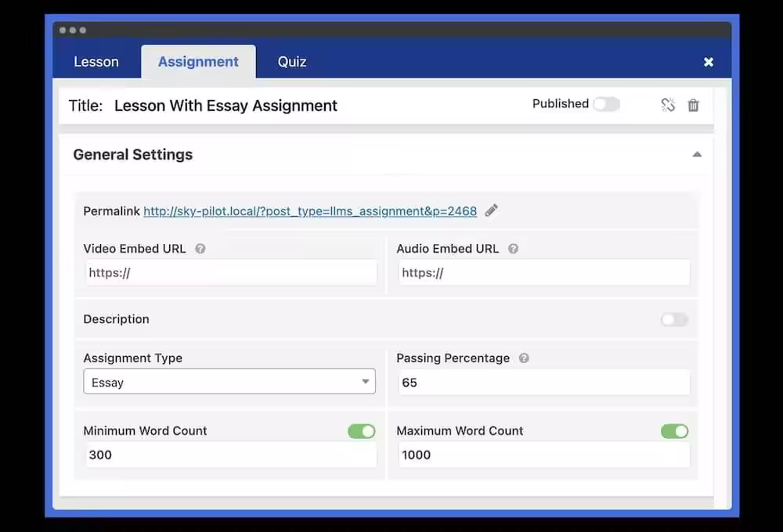Select the Assignment tab
This screenshot has width=783, height=532.
198,62
